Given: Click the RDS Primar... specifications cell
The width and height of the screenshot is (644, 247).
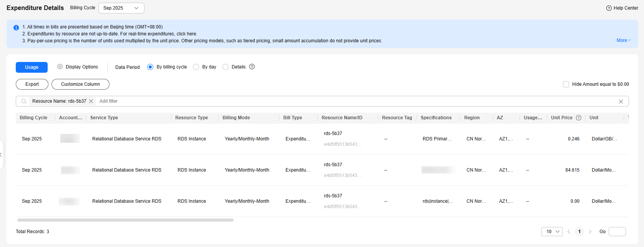Looking at the screenshot, I should pos(437,139).
